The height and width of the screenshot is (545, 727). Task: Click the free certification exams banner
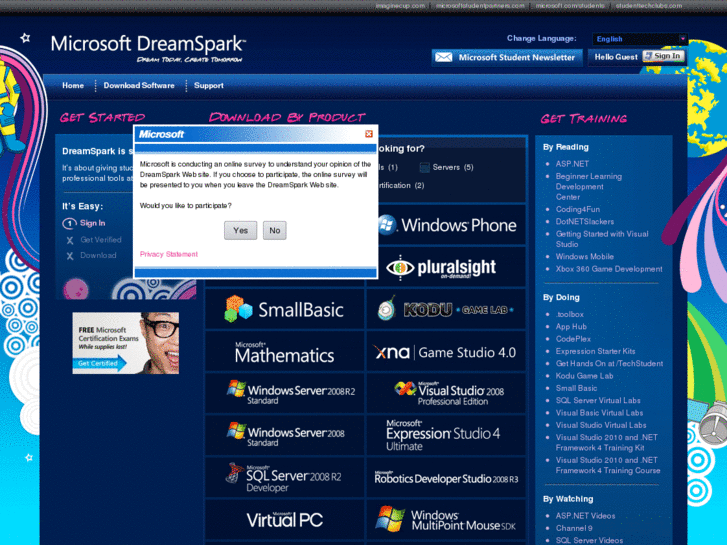126,342
